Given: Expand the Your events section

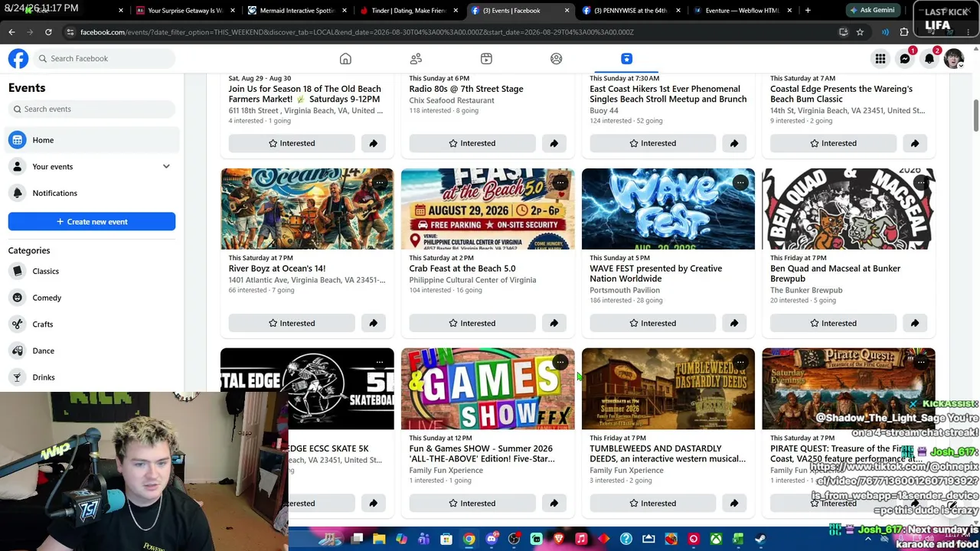Looking at the screenshot, I should pyautogui.click(x=166, y=166).
